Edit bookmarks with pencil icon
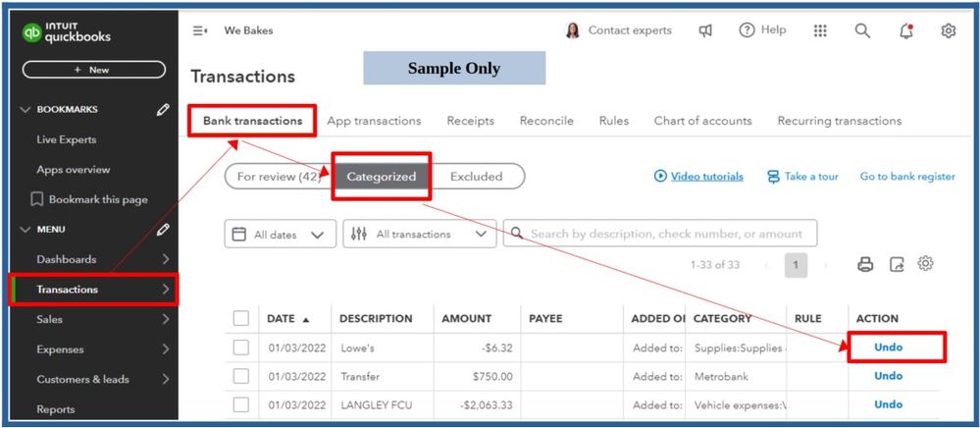980x428 pixels. [x=163, y=110]
